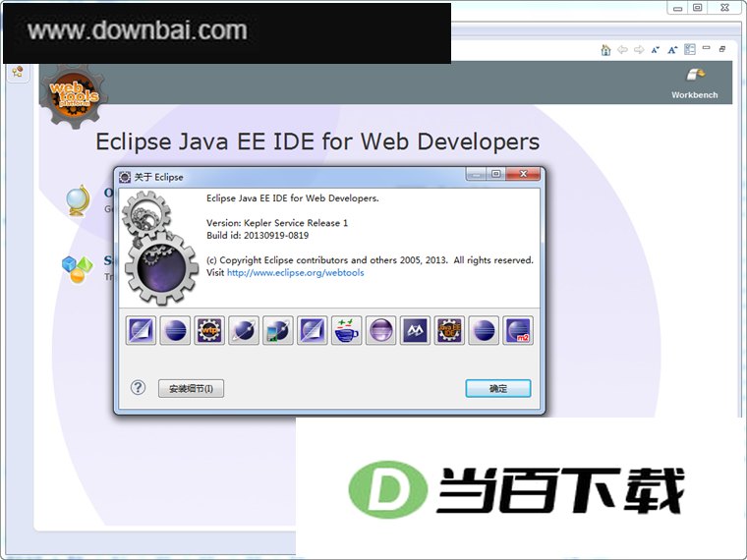Click the 'Version: Kepler Service Release 1' text
The height and width of the screenshot is (560, 747).
click(x=277, y=223)
